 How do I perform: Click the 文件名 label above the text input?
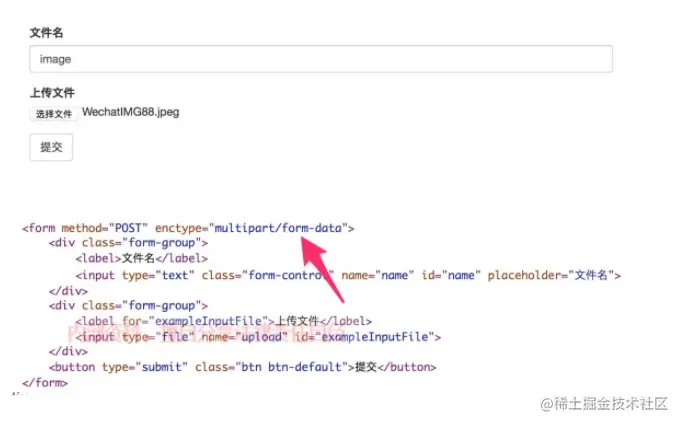[47, 33]
